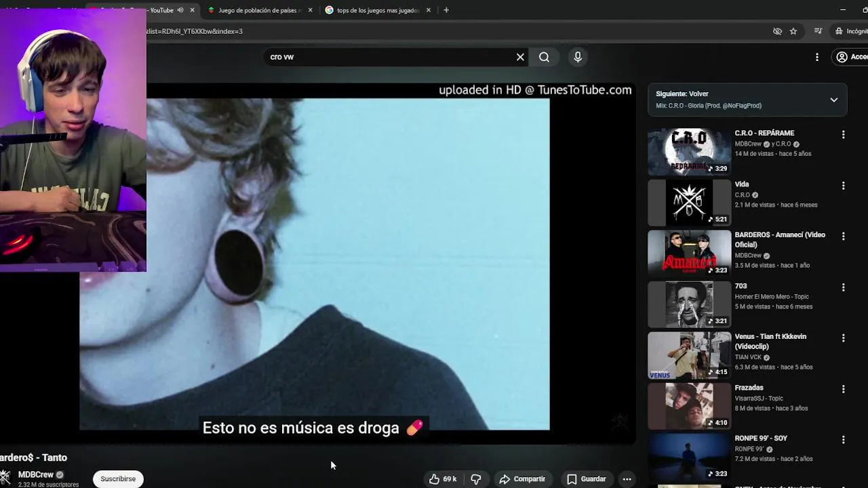Click the Compartir share button
The height and width of the screenshot is (488, 868).
[x=522, y=479]
